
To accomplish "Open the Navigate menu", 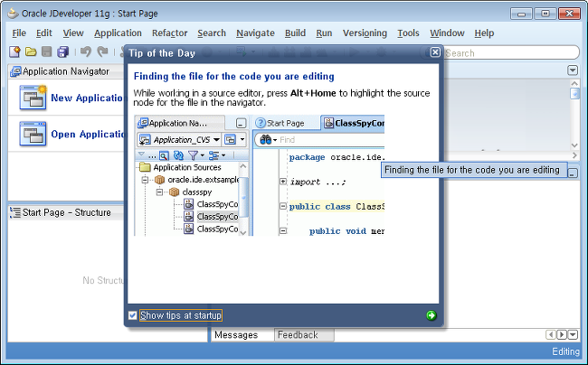I will coord(255,33).
